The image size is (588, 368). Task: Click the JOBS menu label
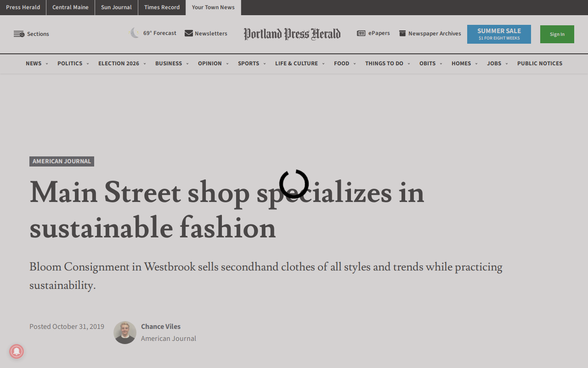coord(494,63)
